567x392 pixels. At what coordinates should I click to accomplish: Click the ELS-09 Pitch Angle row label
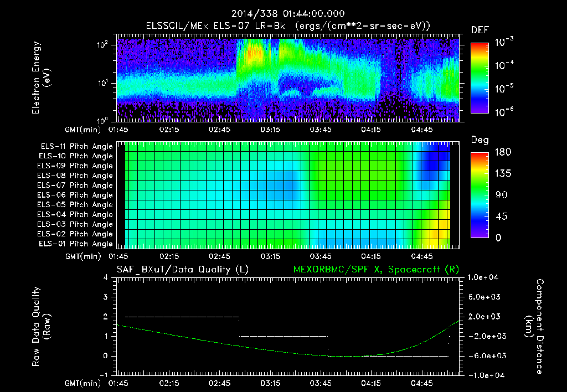click(75, 166)
